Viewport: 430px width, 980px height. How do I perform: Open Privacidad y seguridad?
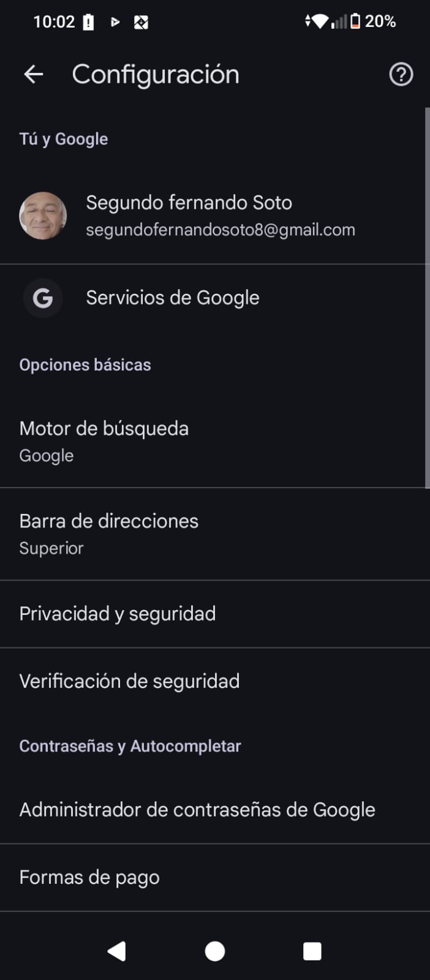(x=118, y=614)
